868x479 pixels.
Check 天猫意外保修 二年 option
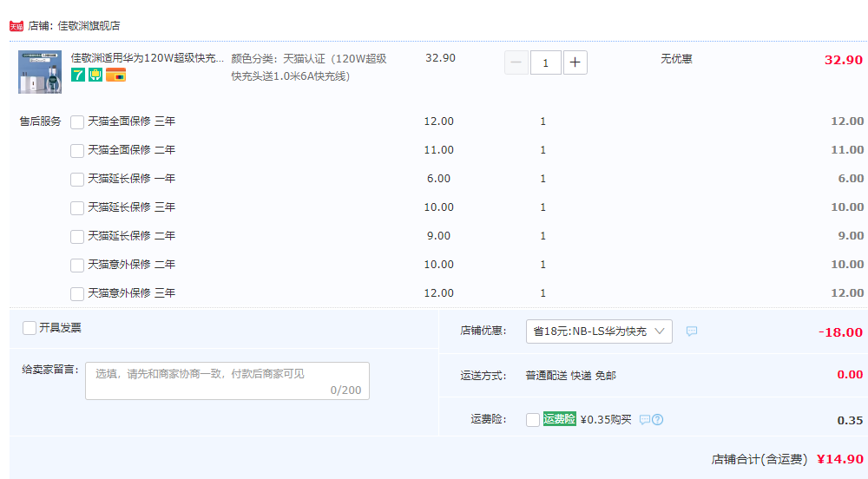tap(77, 266)
